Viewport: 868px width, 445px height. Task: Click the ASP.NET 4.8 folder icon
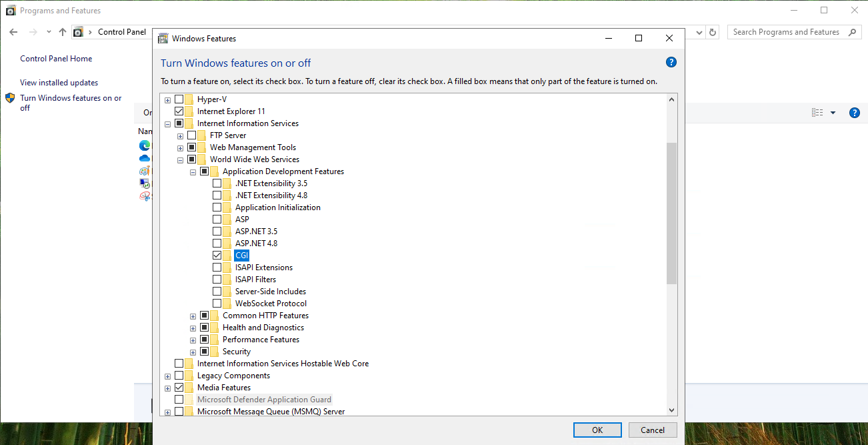pos(227,244)
